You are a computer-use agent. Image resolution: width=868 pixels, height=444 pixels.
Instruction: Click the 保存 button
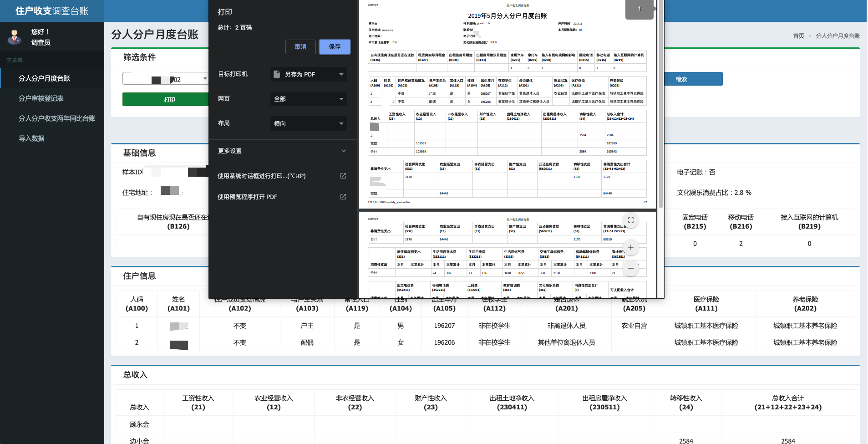335,46
